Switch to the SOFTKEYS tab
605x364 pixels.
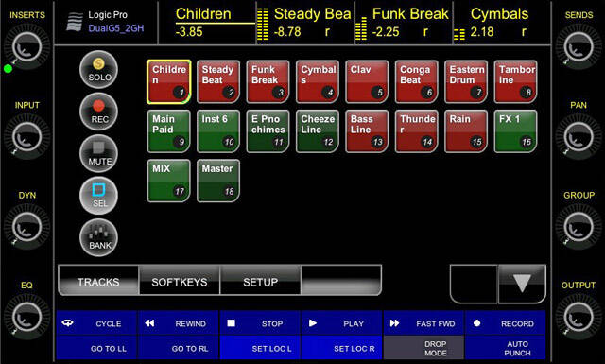(180, 282)
